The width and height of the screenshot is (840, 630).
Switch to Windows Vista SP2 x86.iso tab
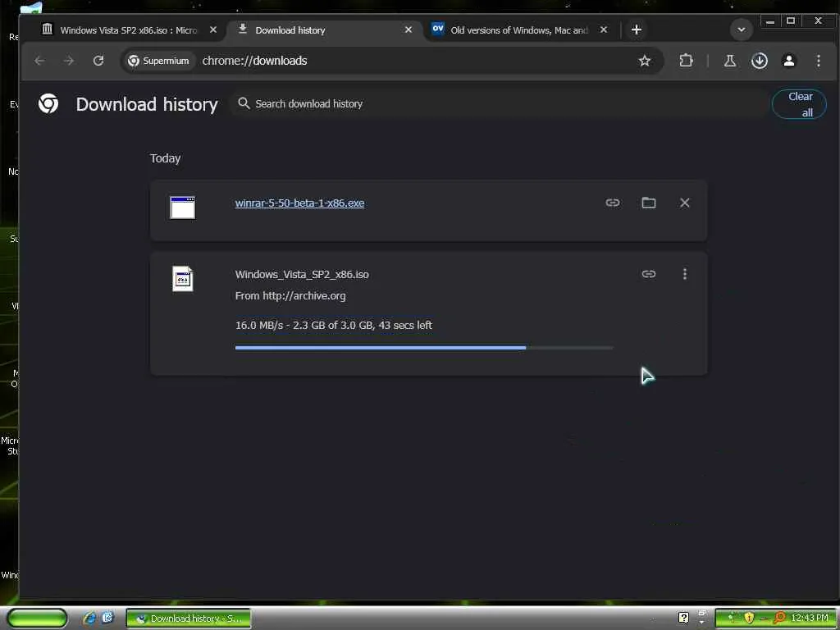point(128,30)
